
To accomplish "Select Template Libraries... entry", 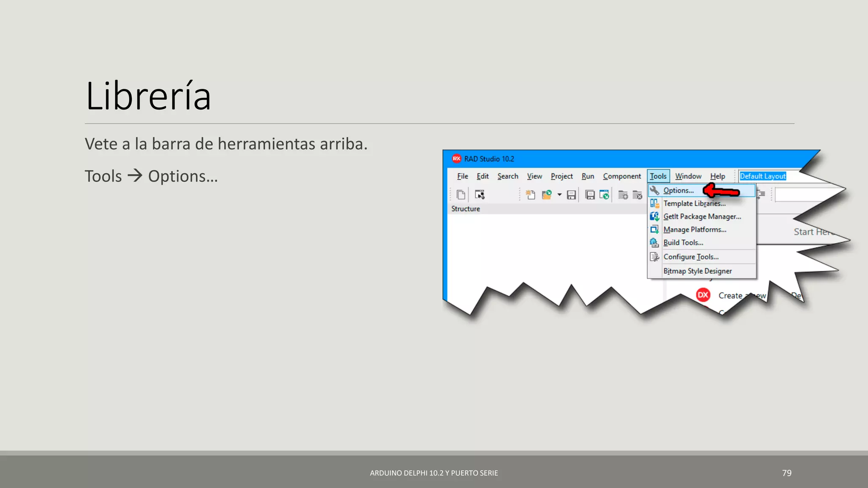I will (701, 203).
